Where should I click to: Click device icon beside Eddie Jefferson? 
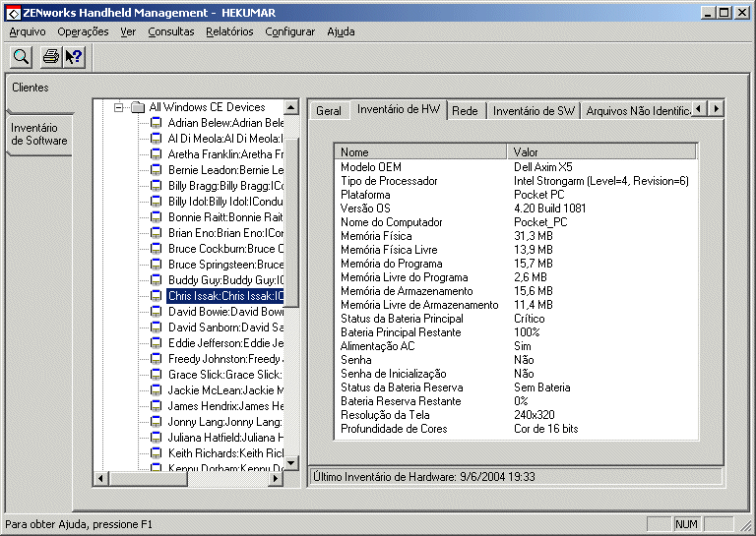(156, 343)
